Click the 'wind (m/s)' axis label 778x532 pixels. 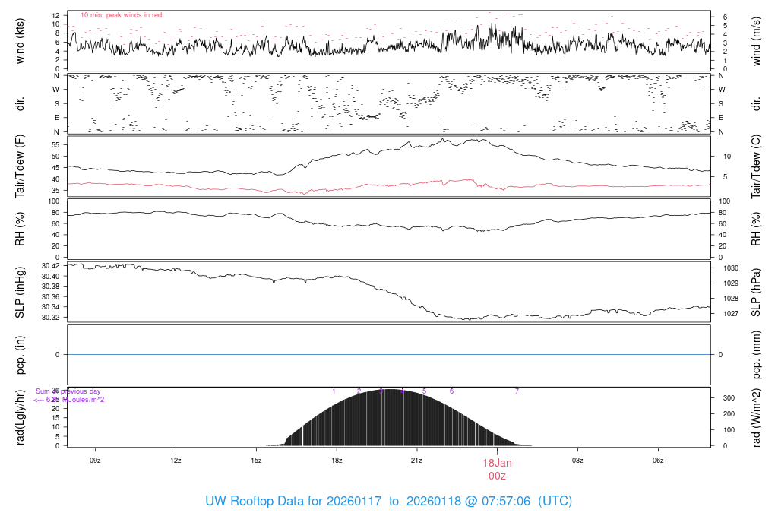756,41
